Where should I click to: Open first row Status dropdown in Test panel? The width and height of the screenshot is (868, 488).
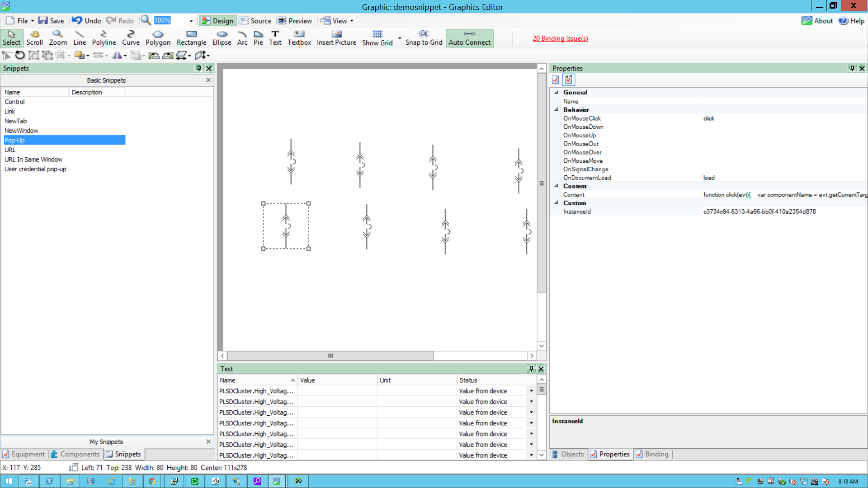531,391
